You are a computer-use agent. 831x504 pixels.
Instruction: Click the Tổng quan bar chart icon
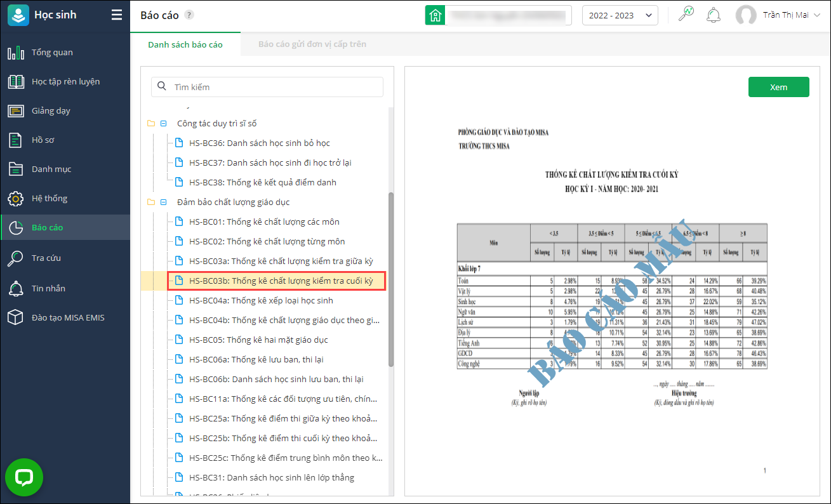16,52
